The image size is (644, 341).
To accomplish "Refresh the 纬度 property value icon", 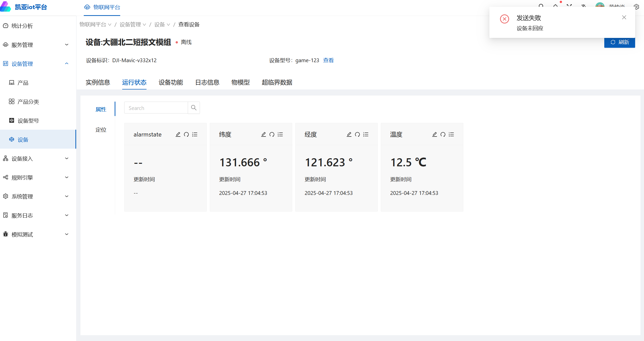I will [272, 134].
